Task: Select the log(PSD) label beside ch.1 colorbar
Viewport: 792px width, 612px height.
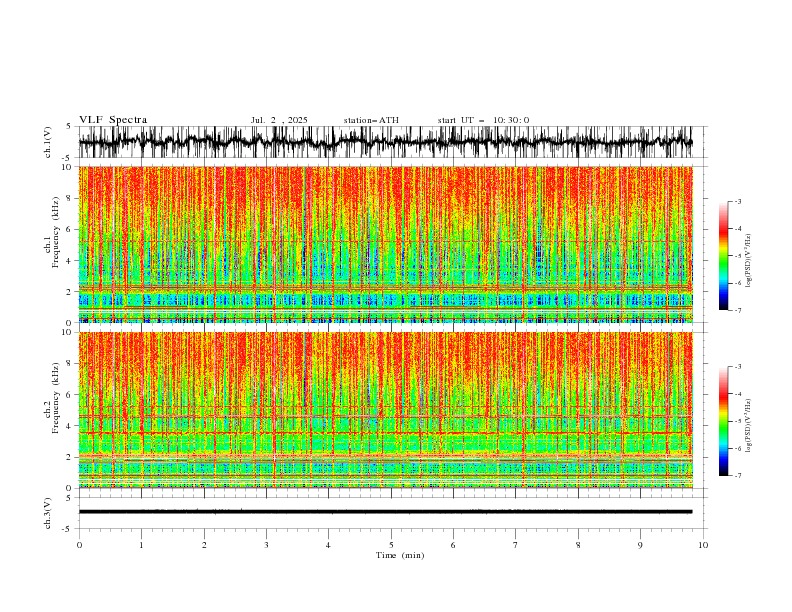Action: click(x=749, y=261)
